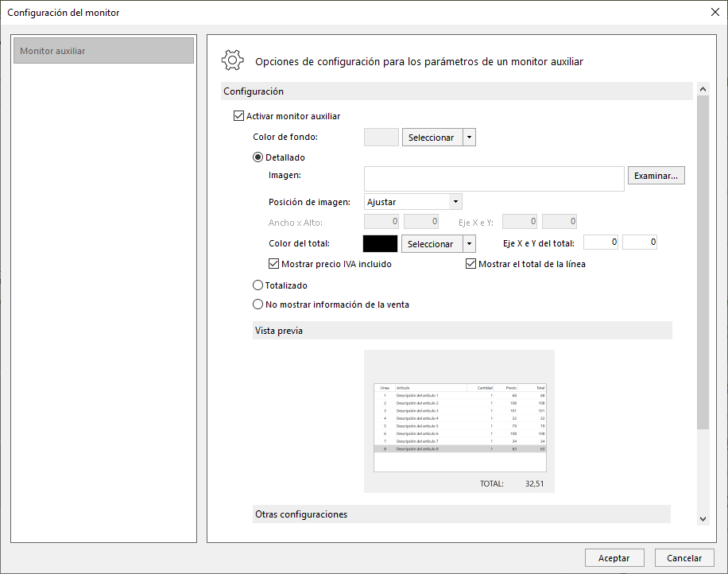The height and width of the screenshot is (574, 728).
Task: Select No mostrar información de la venta
Action: click(x=258, y=304)
